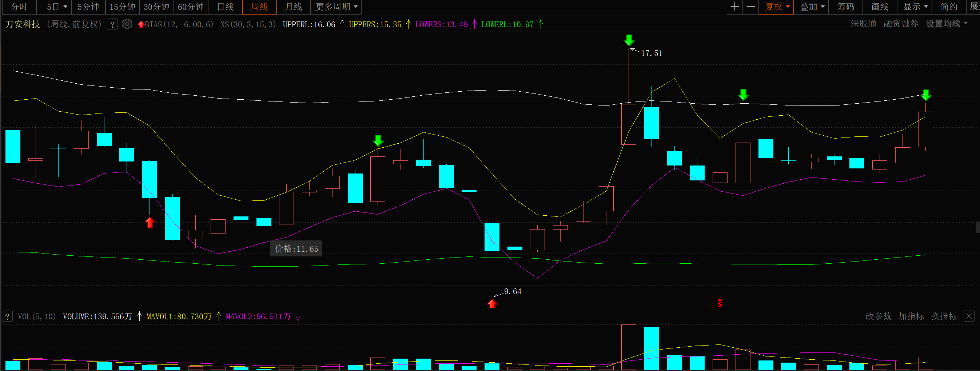Click the right edge scrollbar handle
980x371 pixels.
[x=977, y=227]
